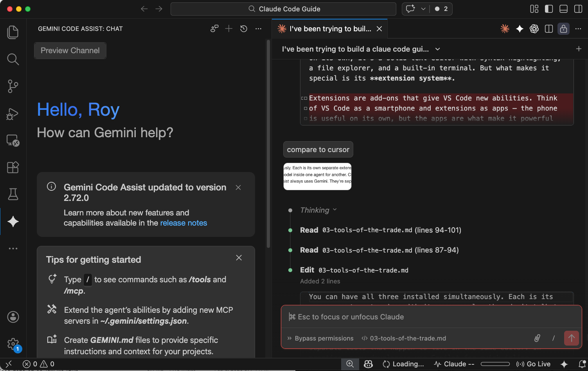
Task: Click Go Live in the status bar
Action: (533, 364)
